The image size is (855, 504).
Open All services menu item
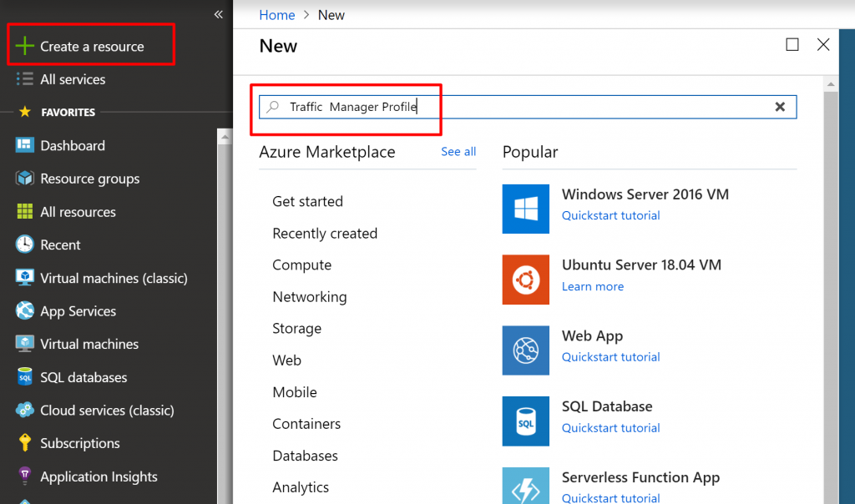pos(73,79)
